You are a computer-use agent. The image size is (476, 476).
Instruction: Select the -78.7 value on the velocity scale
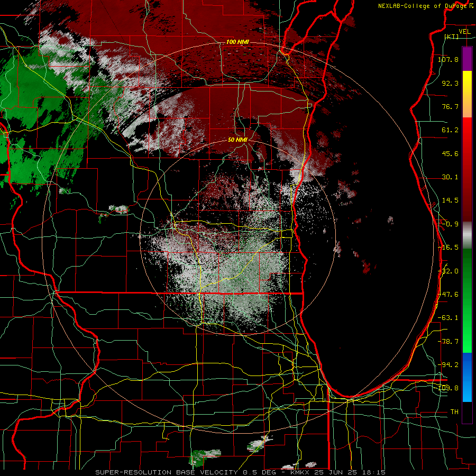point(448,342)
